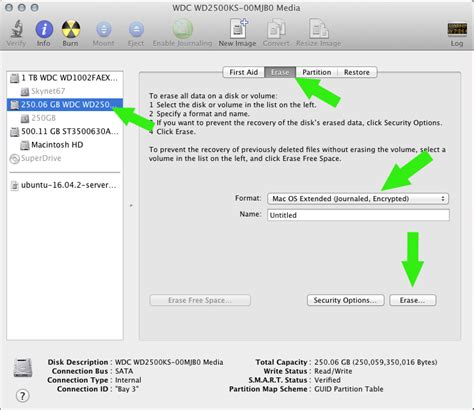Screen dimensions: 474x410
Task: Click the disk icon beside Disk Description
Action: [23, 367]
